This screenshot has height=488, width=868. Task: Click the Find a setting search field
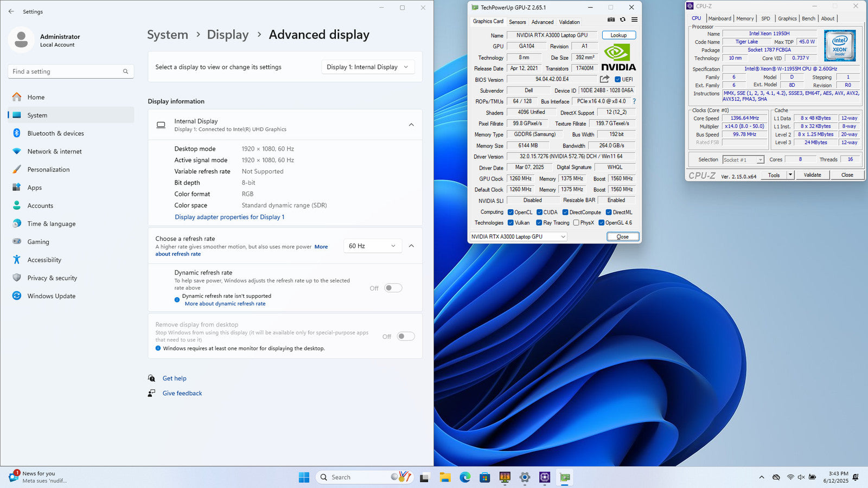[x=71, y=72]
